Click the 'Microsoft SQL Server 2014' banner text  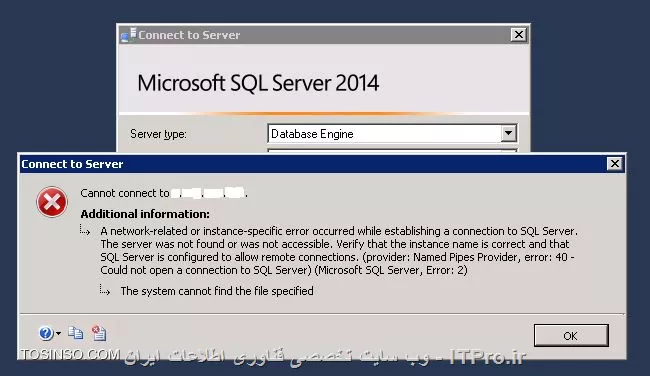(x=258, y=83)
